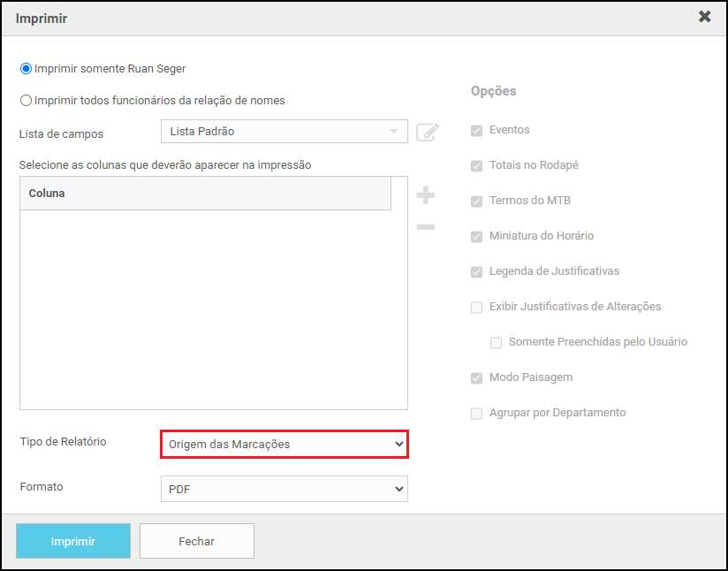The image size is (728, 571).
Task: Click the Fechar button
Action: [196, 541]
